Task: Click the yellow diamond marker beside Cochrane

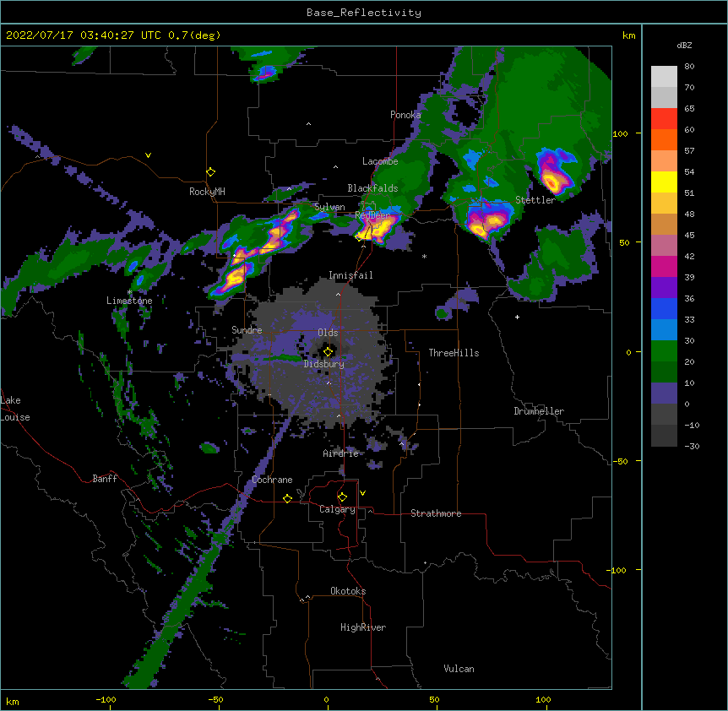Action: (x=287, y=498)
